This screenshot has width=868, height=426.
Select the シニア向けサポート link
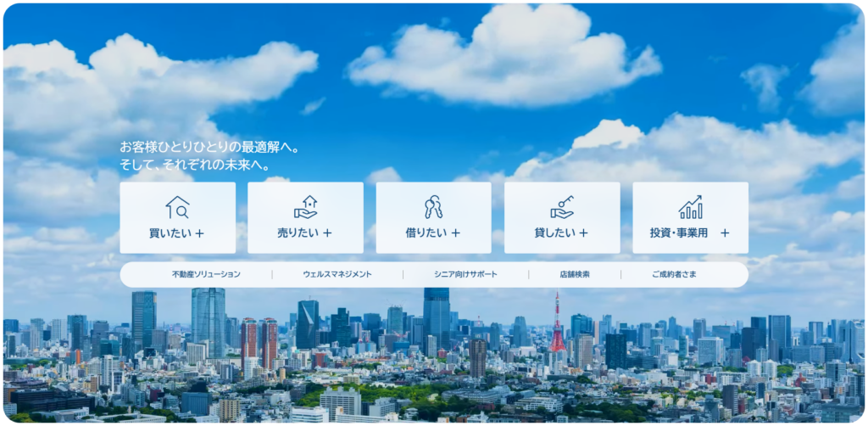click(x=465, y=275)
